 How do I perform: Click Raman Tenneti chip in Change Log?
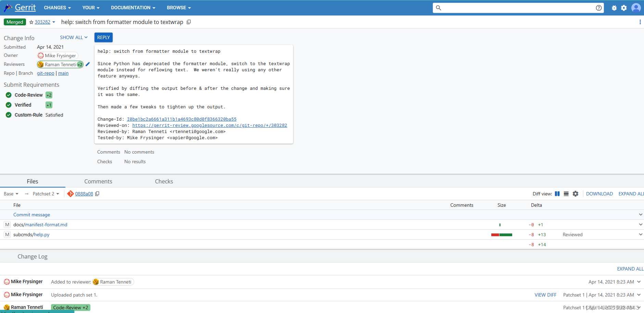pos(113,282)
